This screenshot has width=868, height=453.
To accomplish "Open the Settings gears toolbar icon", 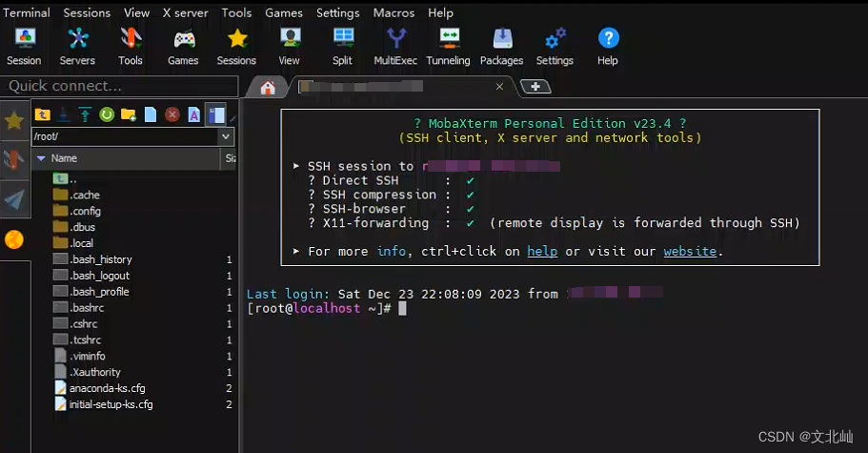I will 555,47.
